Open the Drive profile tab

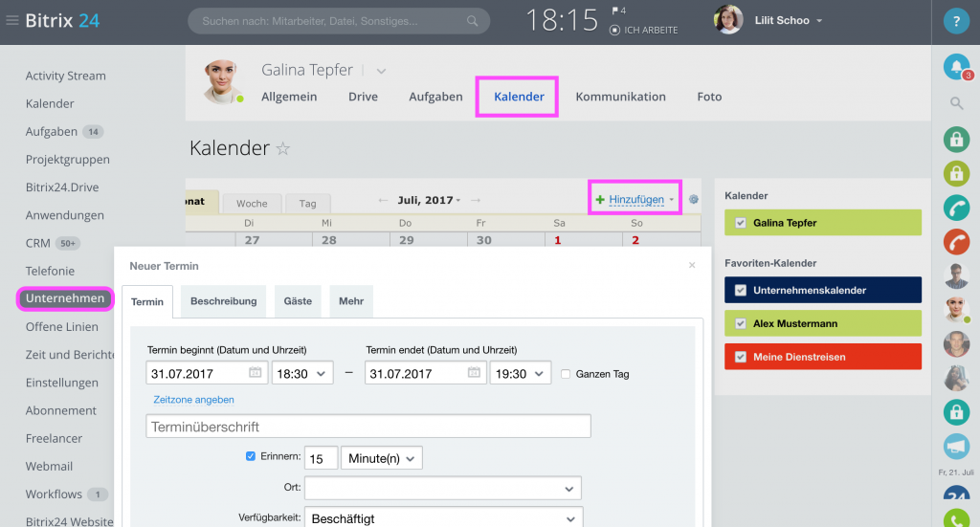click(x=363, y=97)
